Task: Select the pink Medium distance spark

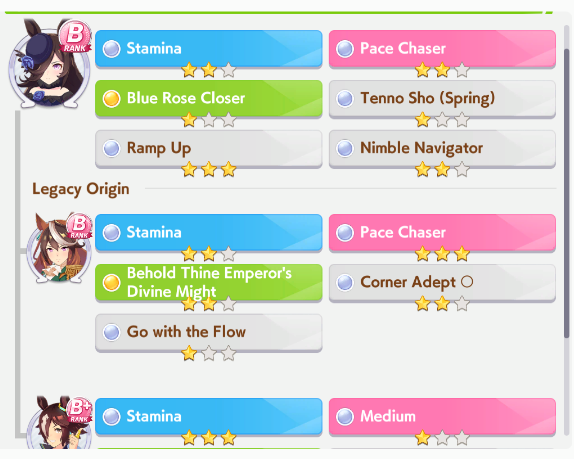Action: point(442,417)
